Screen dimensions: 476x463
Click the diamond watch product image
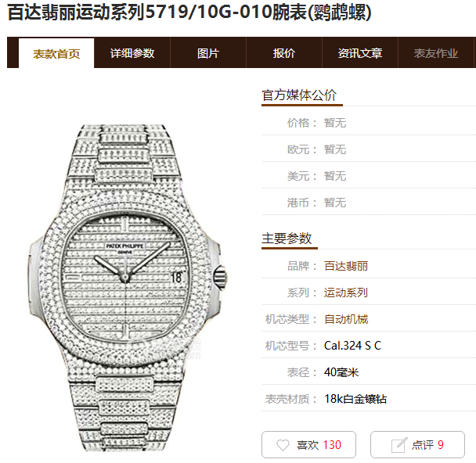pyautogui.click(x=127, y=288)
